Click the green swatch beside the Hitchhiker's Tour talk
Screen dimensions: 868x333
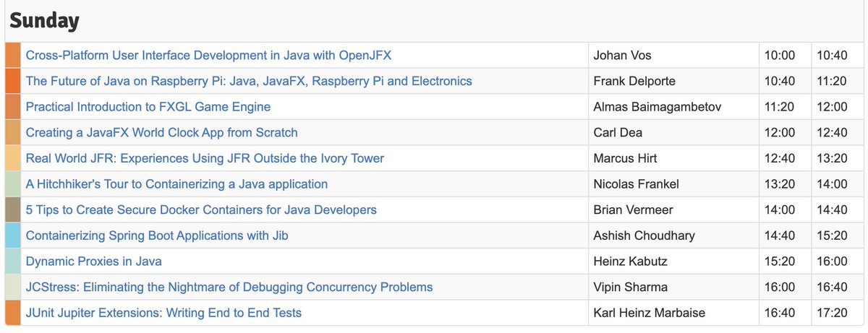pos(13,184)
